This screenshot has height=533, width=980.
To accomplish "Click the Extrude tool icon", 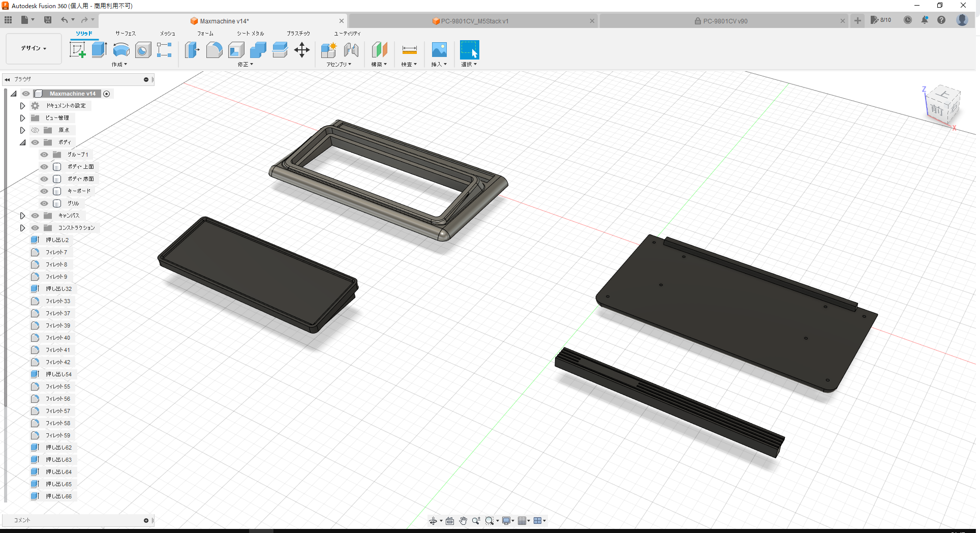I will click(99, 50).
